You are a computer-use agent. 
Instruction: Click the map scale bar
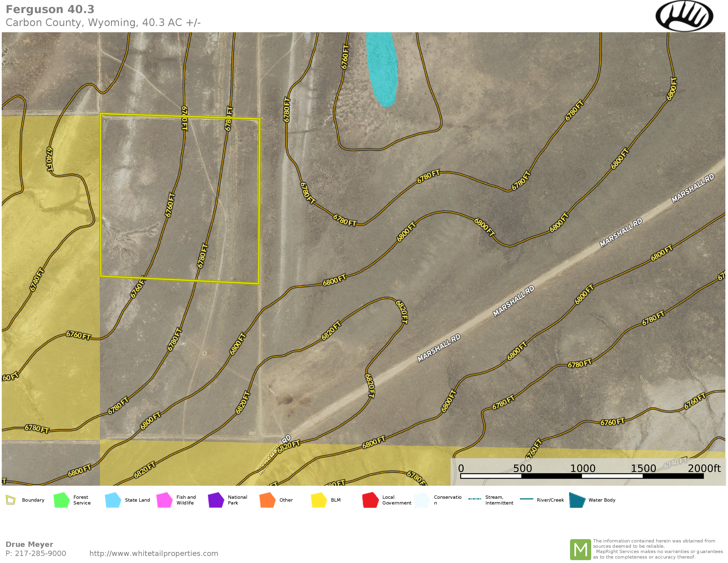(x=582, y=476)
